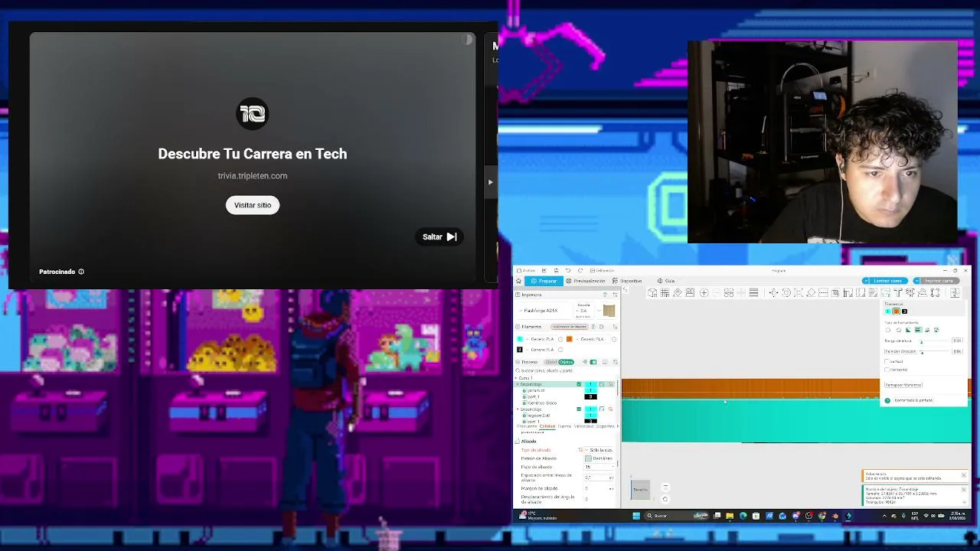
Task: Click the Remapear filamentos button
Action: click(903, 385)
